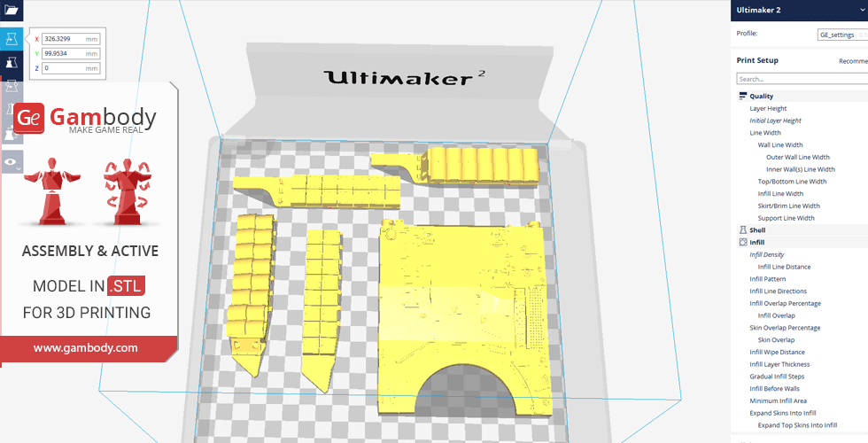
Task: Click the Shell category icon
Action: pos(743,229)
